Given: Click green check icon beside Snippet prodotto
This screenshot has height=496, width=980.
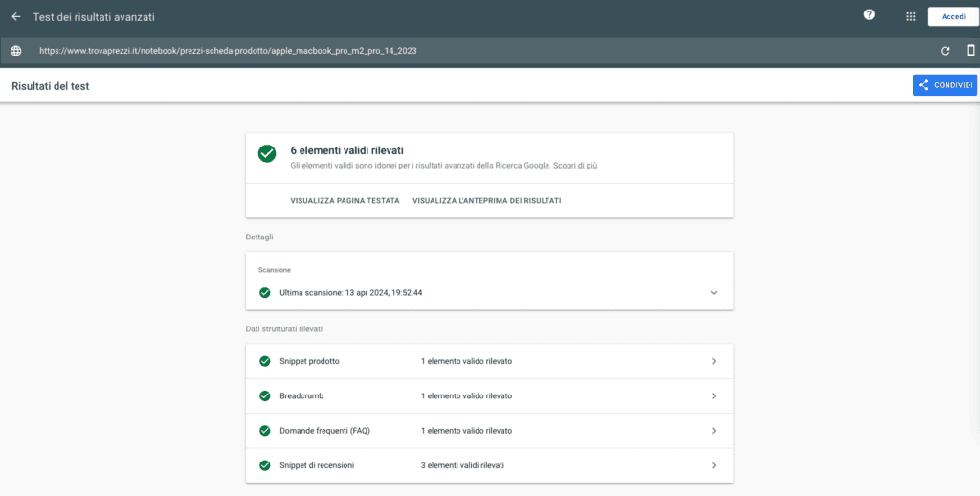Looking at the screenshot, I should [x=265, y=362].
